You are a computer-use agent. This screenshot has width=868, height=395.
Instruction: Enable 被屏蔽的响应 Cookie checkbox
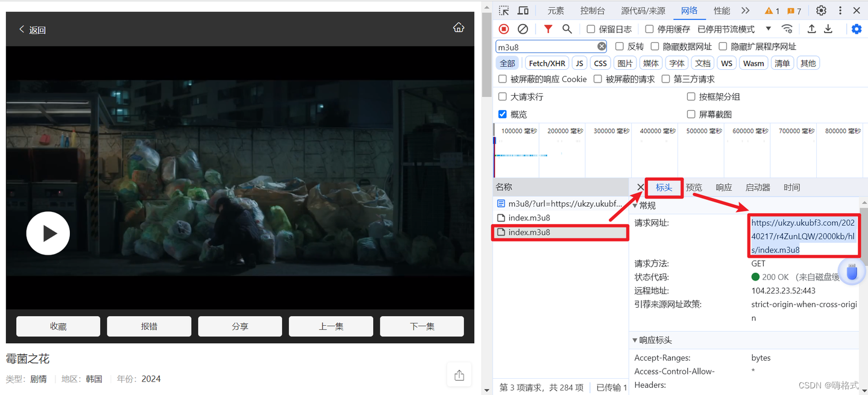pos(502,79)
